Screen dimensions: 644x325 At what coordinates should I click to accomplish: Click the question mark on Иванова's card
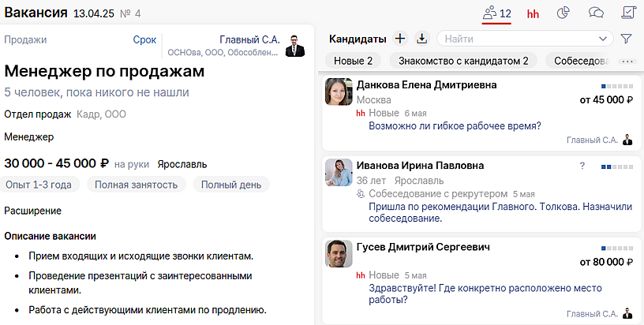[x=582, y=166]
